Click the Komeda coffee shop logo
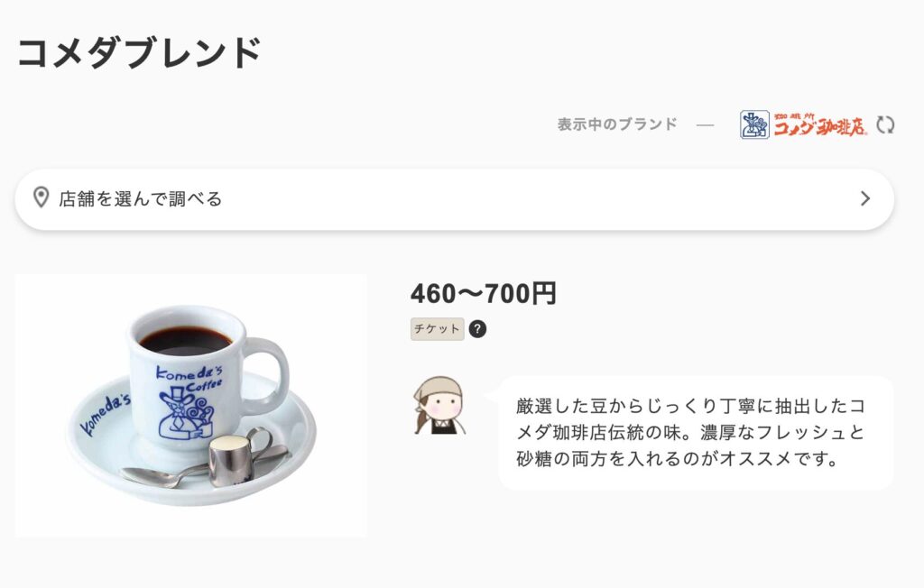 [804, 124]
